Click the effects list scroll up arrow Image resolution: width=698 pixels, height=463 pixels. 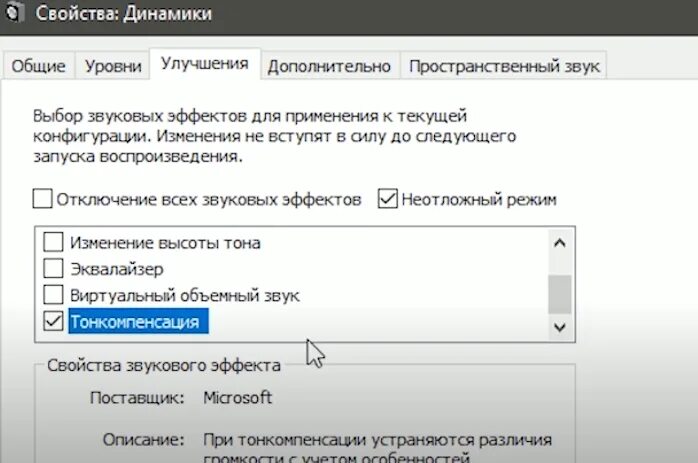(x=560, y=243)
